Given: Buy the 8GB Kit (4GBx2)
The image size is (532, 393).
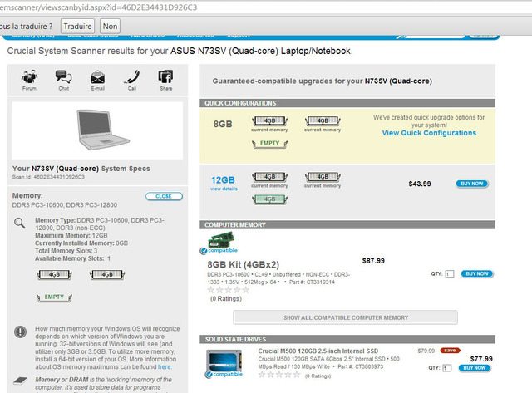Looking at the screenshot, I should click(x=477, y=273).
